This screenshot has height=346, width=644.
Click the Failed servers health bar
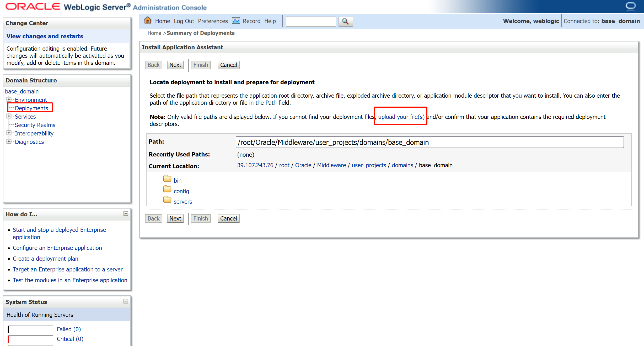click(30, 329)
